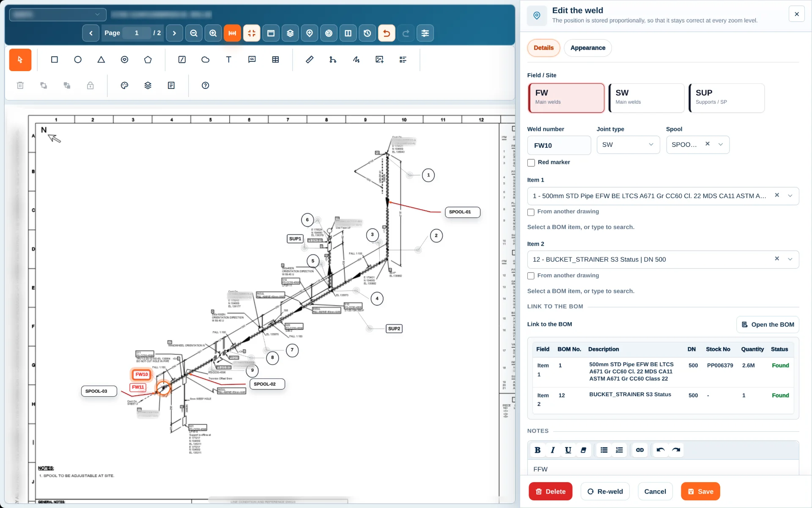The height and width of the screenshot is (508, 812).
Task: Switch to the Details tab
Action: (x=543, y=48)
